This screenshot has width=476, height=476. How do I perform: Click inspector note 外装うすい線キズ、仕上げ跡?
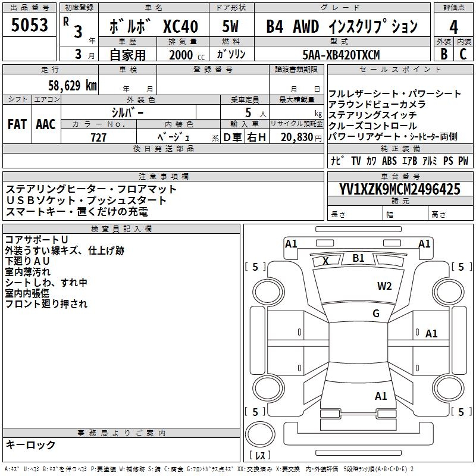pyautogui.click(x=65, y=250)
